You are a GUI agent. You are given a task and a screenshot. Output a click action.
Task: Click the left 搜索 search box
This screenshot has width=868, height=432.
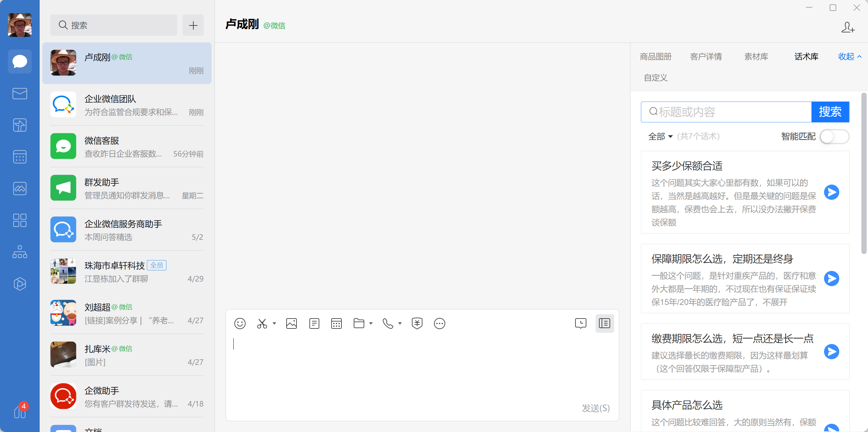pos(114,25)
